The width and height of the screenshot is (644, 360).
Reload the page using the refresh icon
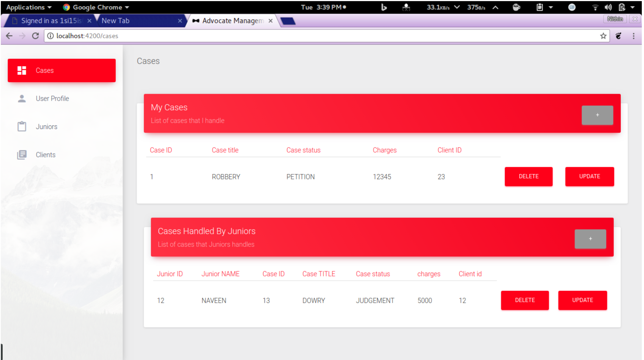tap(35, 36)
